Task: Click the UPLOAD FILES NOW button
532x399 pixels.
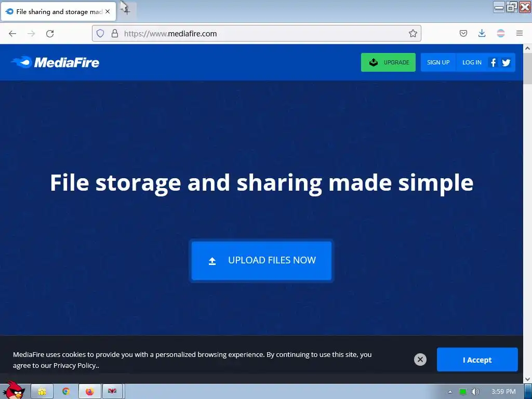Action: [261, 261]
